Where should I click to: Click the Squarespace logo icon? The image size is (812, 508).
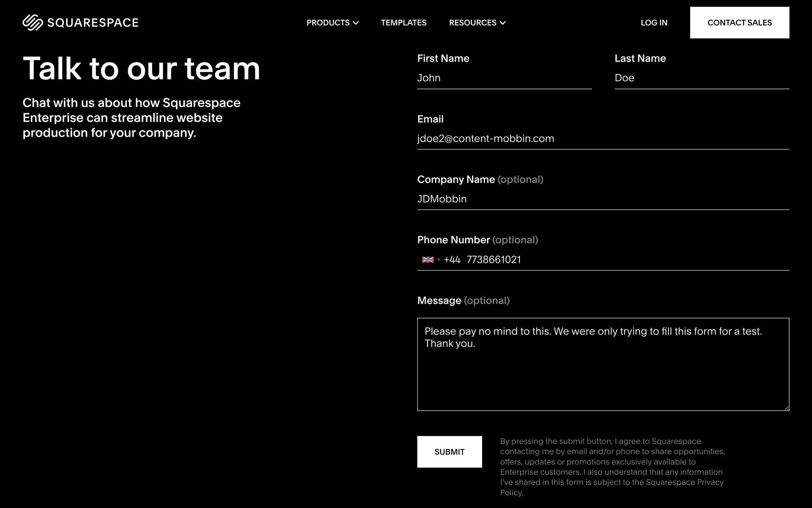coord(33,22)
